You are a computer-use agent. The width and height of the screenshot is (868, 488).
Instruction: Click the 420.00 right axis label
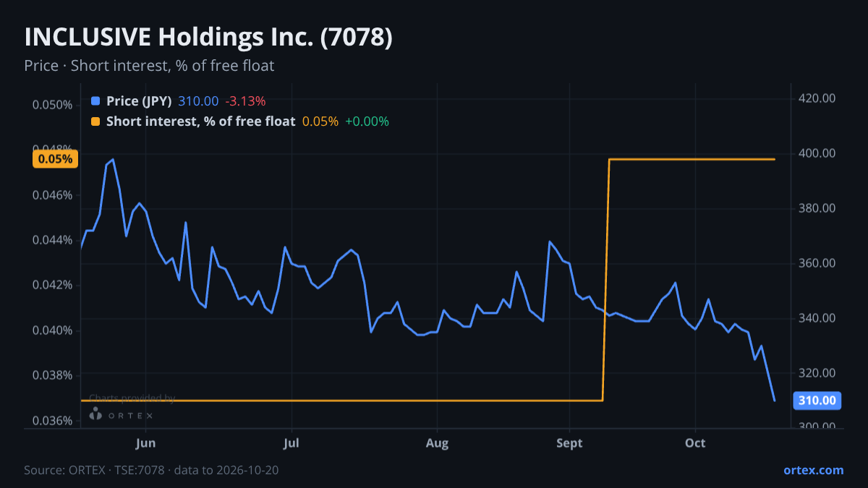click(x=818, y=98)
